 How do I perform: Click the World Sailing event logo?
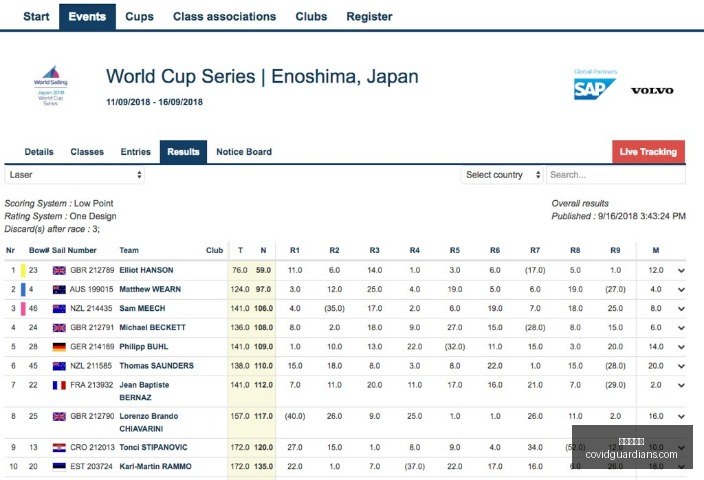[51, 85]
